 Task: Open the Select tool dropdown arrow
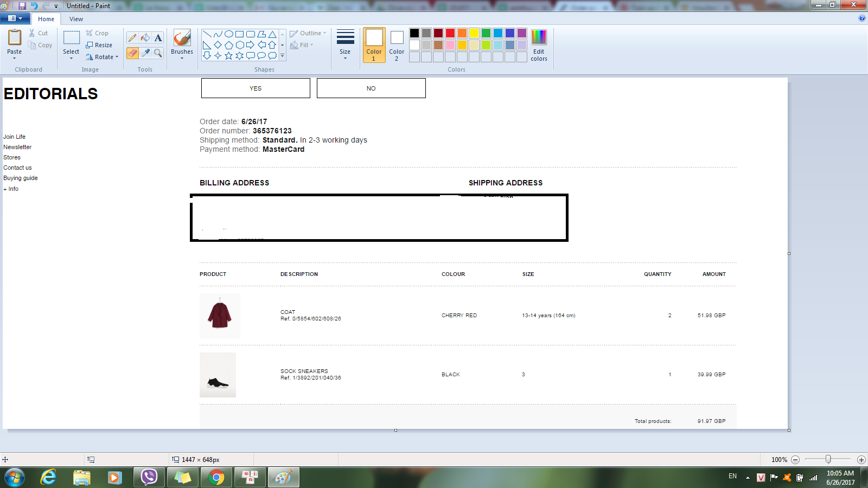coord(71,58)
